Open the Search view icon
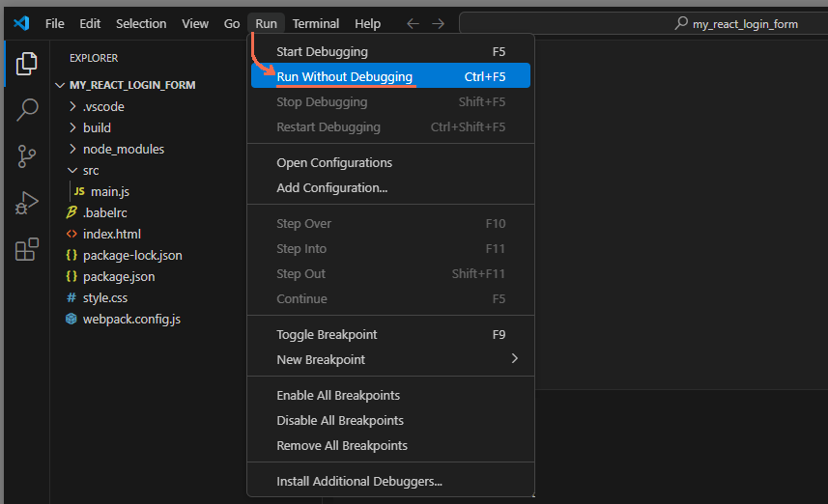This screenshot has width=828, height=504. (26, 109)
